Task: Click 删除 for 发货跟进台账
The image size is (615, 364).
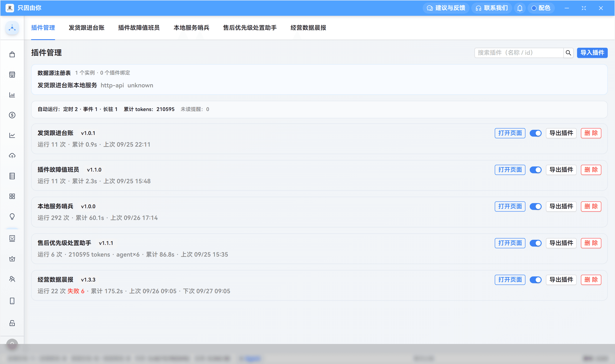Action: [x=591, y=133]
